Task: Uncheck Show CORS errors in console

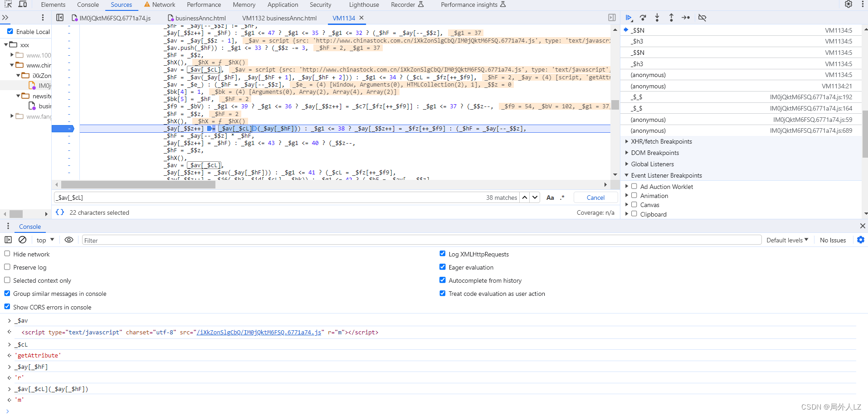Action: [7, 307]
